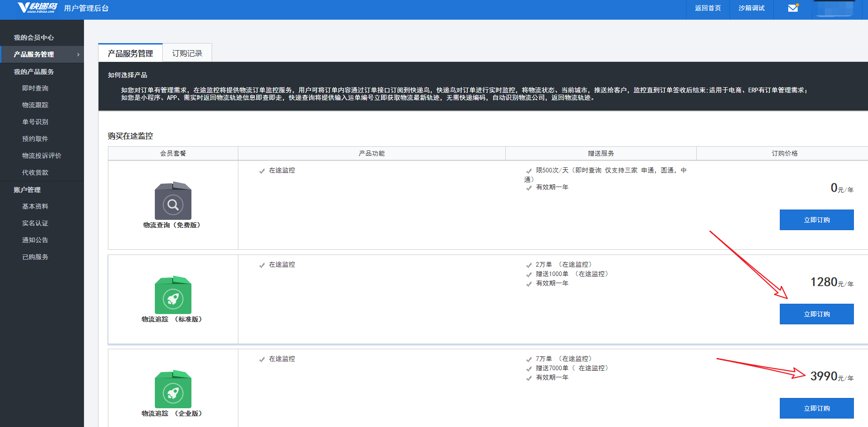Click the user avatar in top bar
The image size is (868, 427).
(835, 8)
